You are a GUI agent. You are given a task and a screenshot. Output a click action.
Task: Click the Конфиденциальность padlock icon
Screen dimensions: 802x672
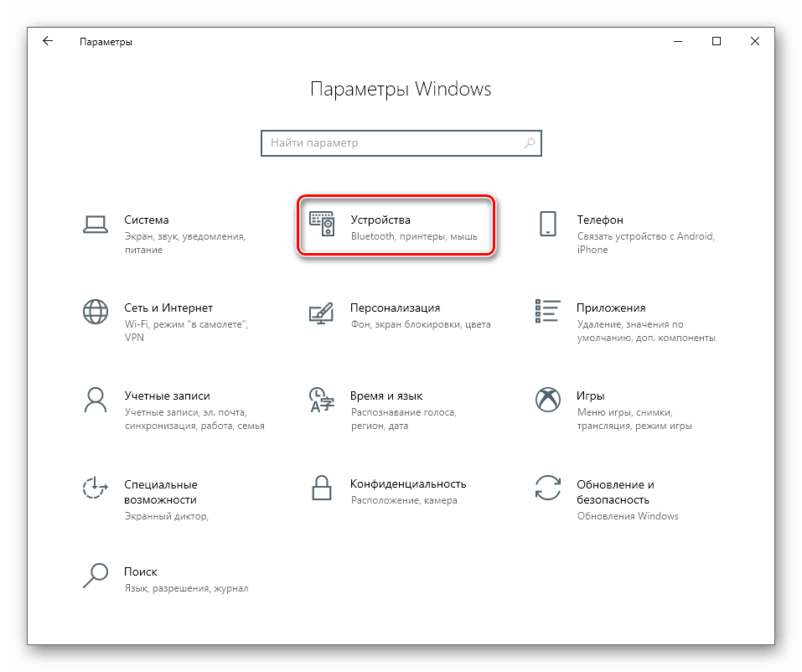click(322, 488)
